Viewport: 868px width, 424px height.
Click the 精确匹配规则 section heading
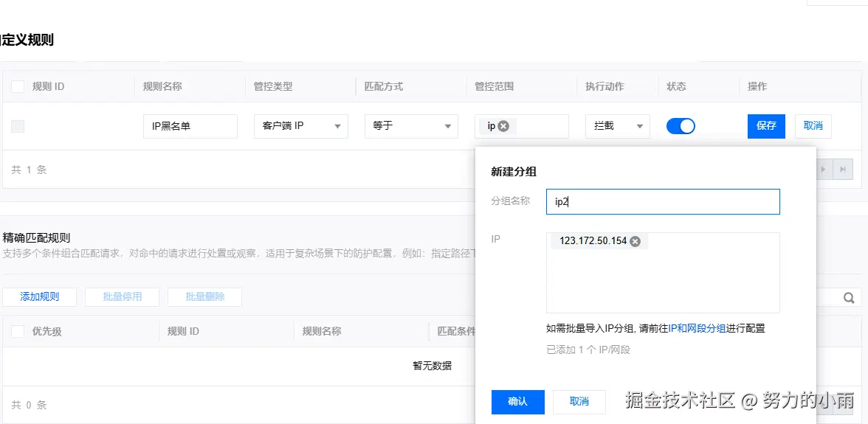pyautogui.click(x=37, y=238)
